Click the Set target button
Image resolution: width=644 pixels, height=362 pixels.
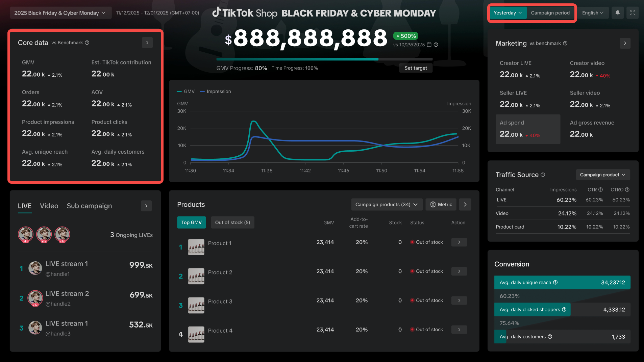416,68
